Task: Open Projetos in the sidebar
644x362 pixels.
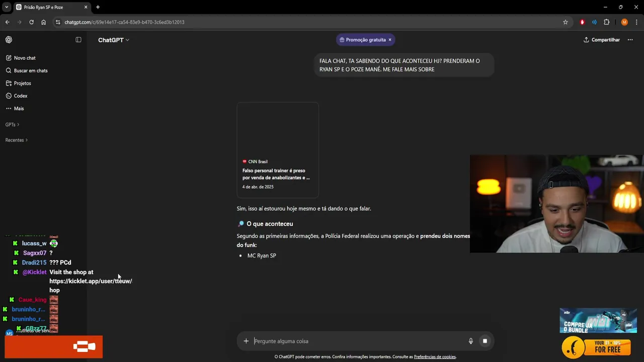Action: 19,83
